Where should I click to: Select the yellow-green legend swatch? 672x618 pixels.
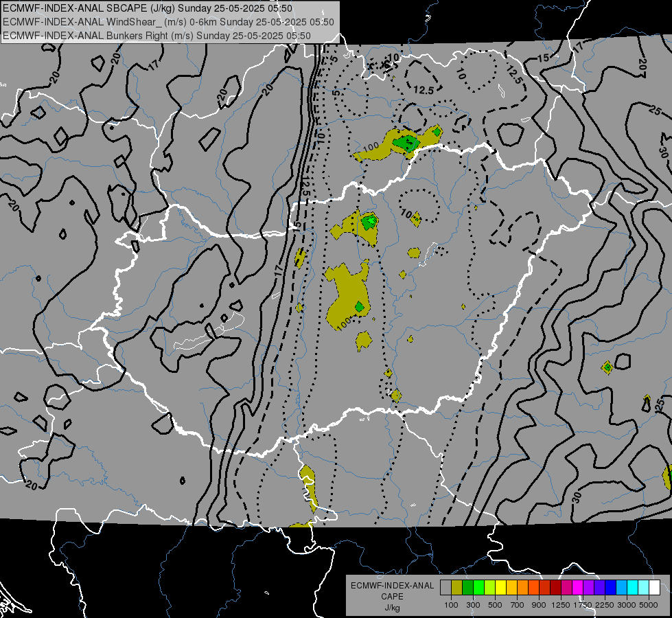click(490, 587)
